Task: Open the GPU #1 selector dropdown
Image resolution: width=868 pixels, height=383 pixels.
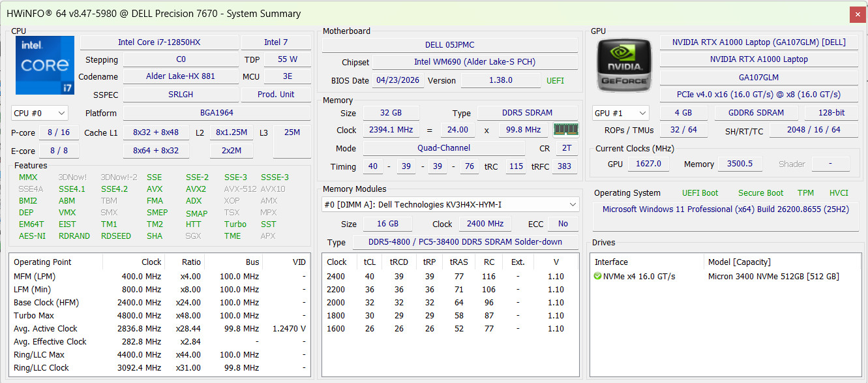Action: tap(621, 113)
